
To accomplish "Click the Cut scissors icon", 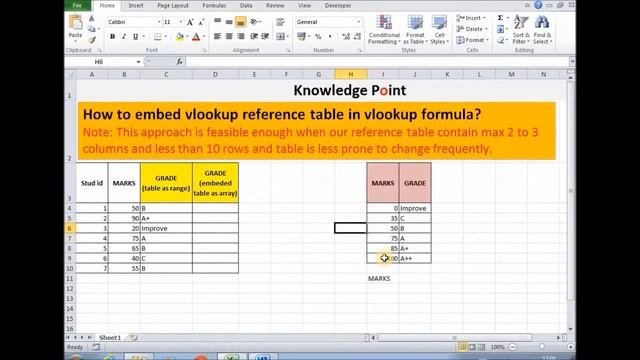I will 91,18.
